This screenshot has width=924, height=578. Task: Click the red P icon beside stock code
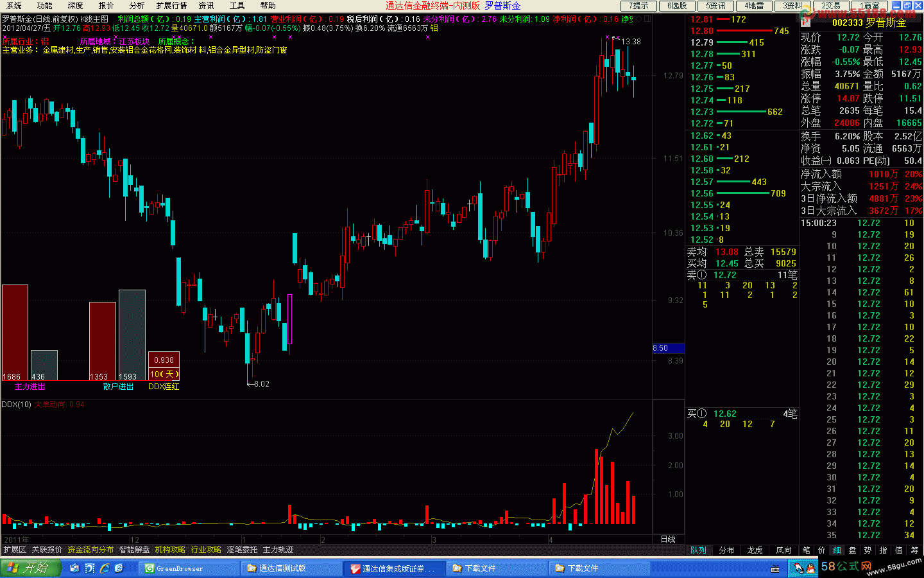click(805, 22)
